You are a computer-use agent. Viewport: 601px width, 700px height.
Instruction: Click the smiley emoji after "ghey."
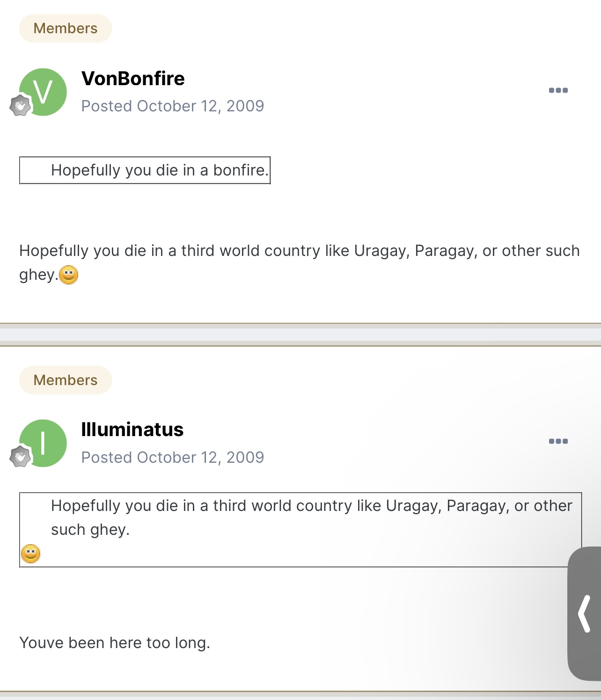pos(69,275)
